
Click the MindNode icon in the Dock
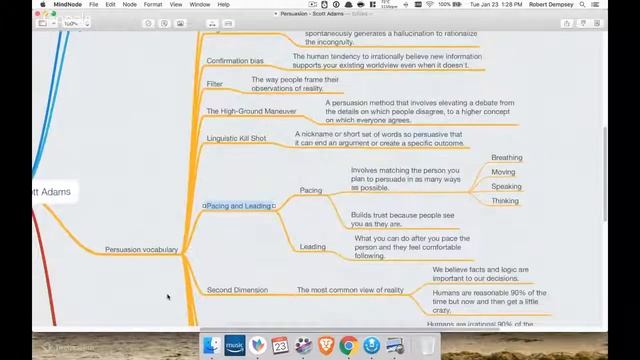tap(258, 345)
